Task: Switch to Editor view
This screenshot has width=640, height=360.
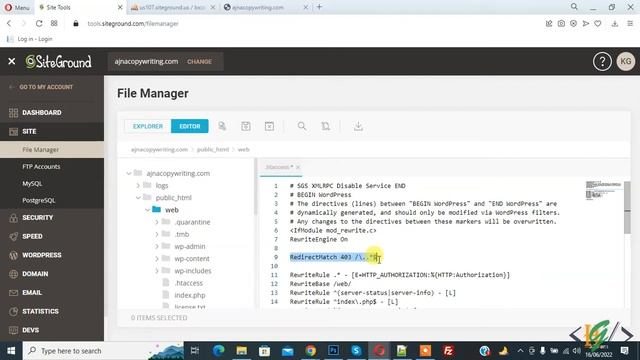Action: pyautogui.click(x=190, y=126)
